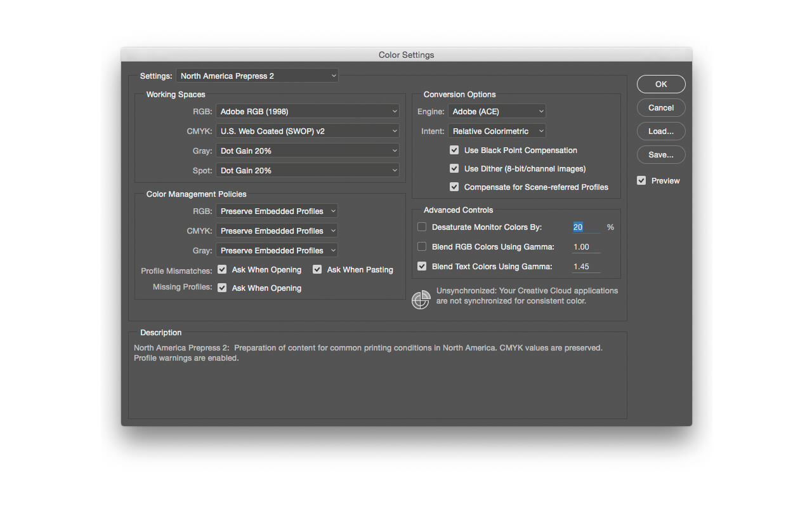The width and height of the screenshot is (812, 508).
Task: Enable Blend RGB Colors Using Gamma
Action: (422, 247)
